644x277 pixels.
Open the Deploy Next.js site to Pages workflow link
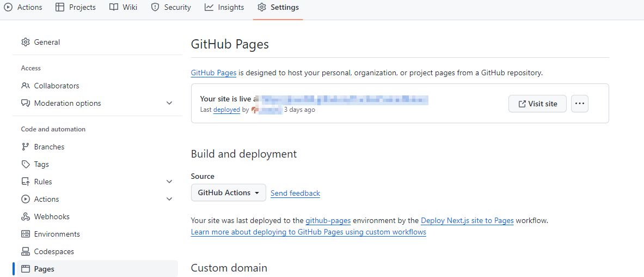pyautogui.click(x=468, y=220)
